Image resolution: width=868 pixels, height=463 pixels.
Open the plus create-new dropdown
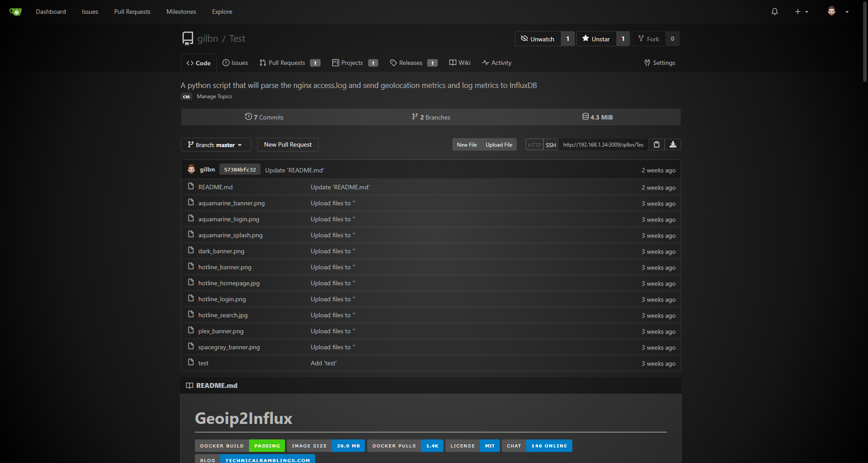click(x=801, y=12)
